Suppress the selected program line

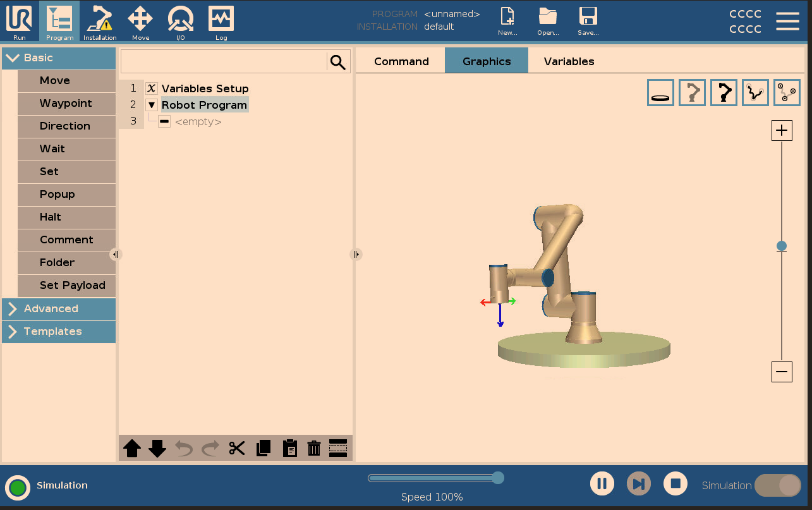[338, 449]
